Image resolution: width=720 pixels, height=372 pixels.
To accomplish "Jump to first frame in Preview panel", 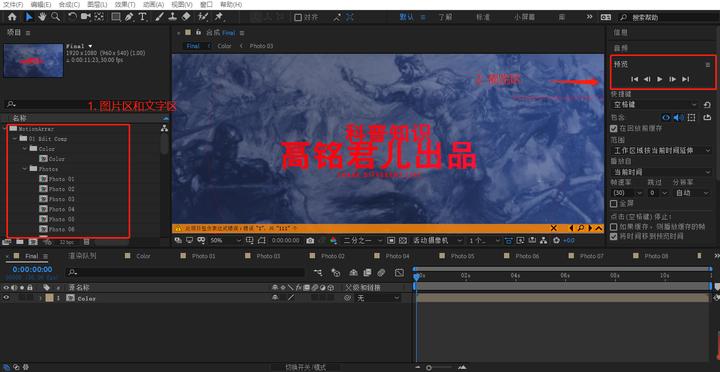I will point(634,79).
